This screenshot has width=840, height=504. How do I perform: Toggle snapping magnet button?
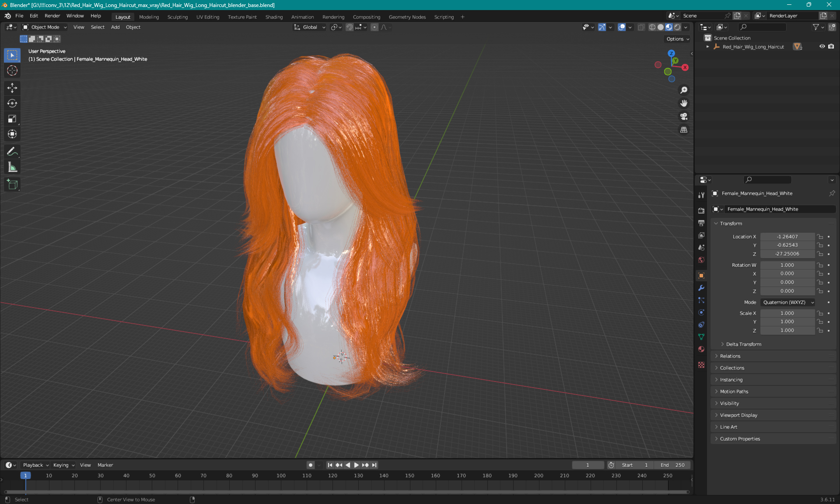click(349, 27)
